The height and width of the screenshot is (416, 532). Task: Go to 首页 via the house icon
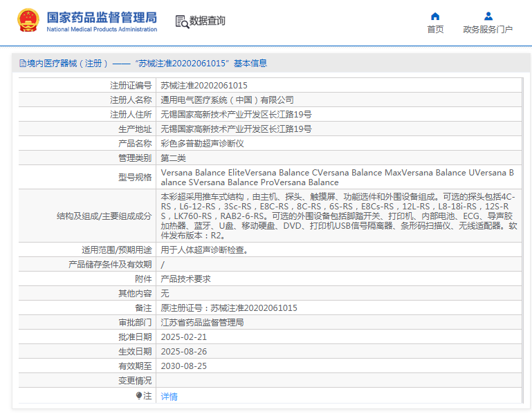[x=435, y=17]
